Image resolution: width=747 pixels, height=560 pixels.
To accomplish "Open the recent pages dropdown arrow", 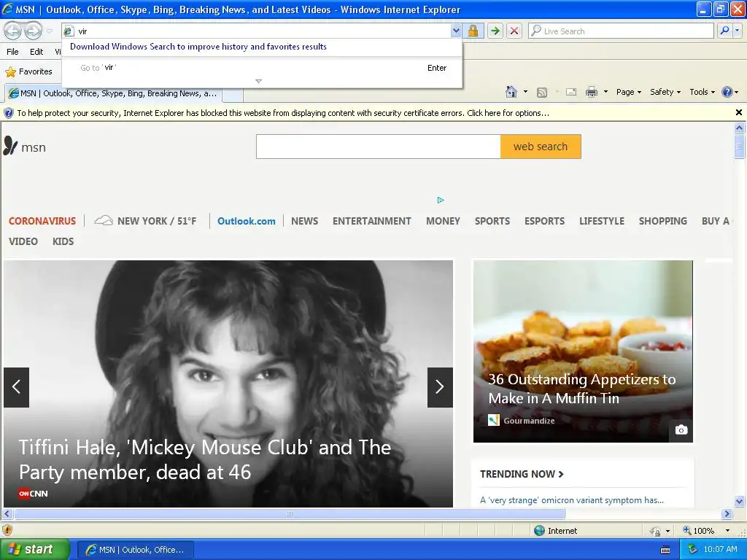I will (50, 31).
